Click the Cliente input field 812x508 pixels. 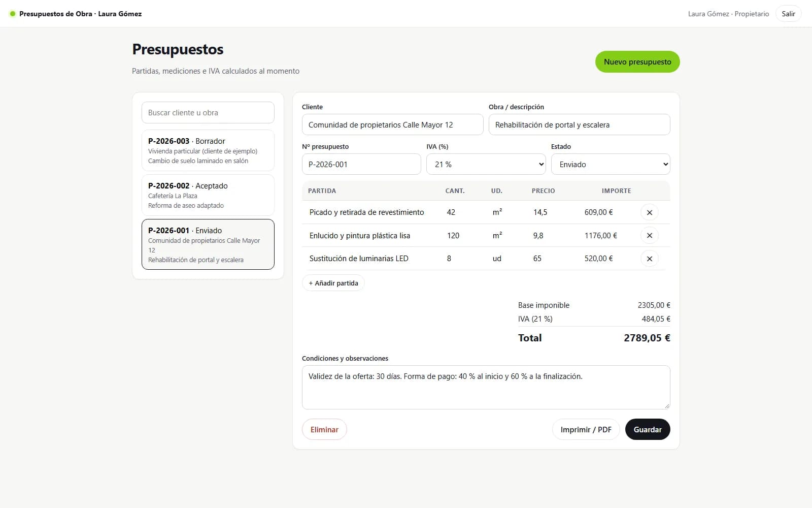tap(393, 124)
